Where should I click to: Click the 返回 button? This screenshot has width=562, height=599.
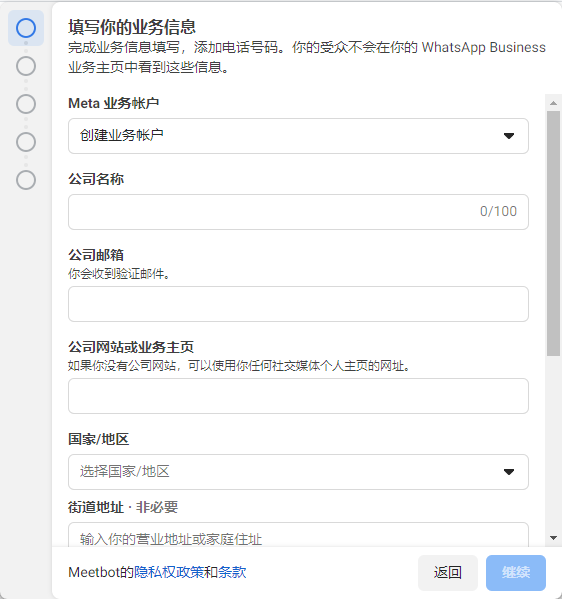tap(448, 573)
